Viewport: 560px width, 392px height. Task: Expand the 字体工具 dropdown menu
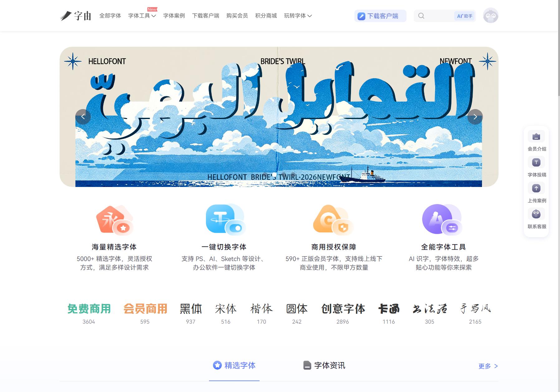click(142, 16)
